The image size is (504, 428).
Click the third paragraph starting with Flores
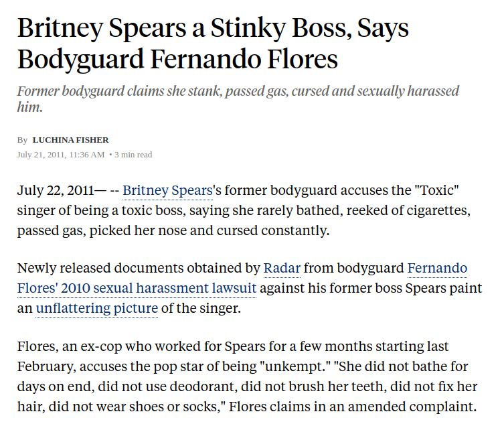point(248,376)
